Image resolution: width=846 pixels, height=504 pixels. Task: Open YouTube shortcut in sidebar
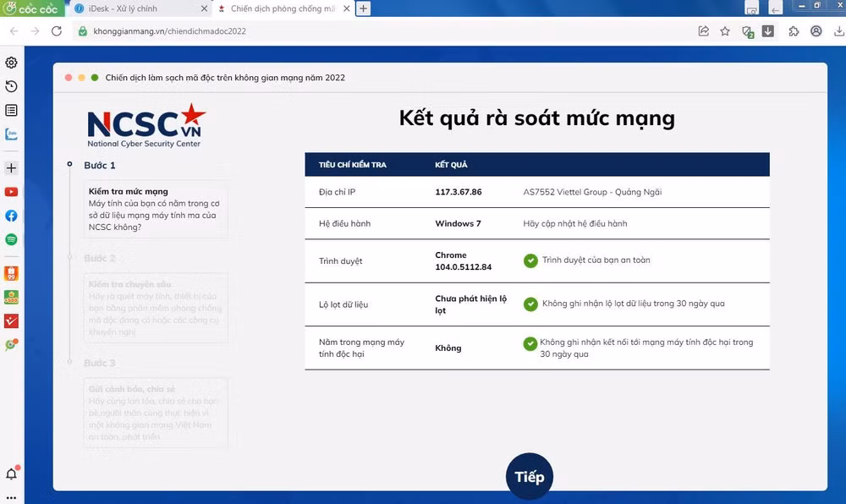pyautogui.click(x=11, y=192)
